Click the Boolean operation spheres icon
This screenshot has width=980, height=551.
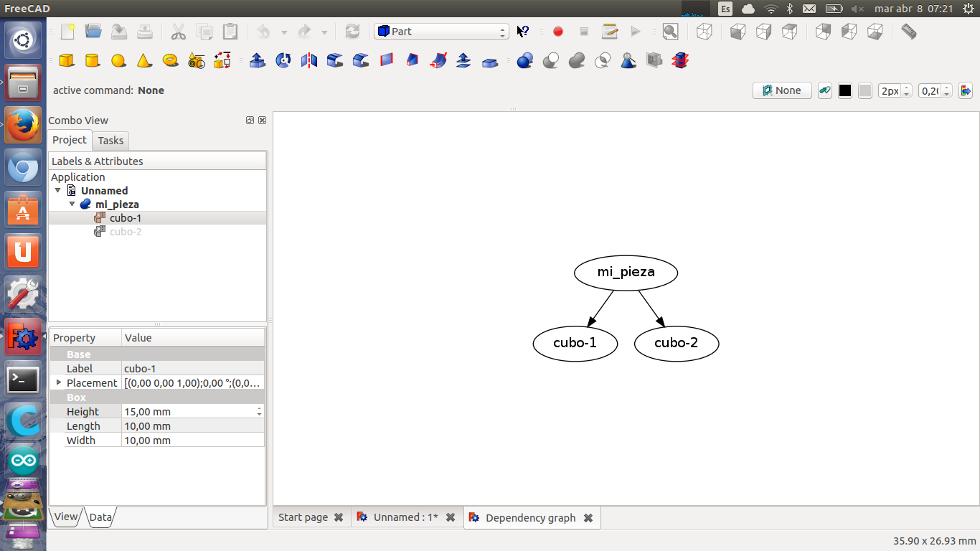point(525,61)
